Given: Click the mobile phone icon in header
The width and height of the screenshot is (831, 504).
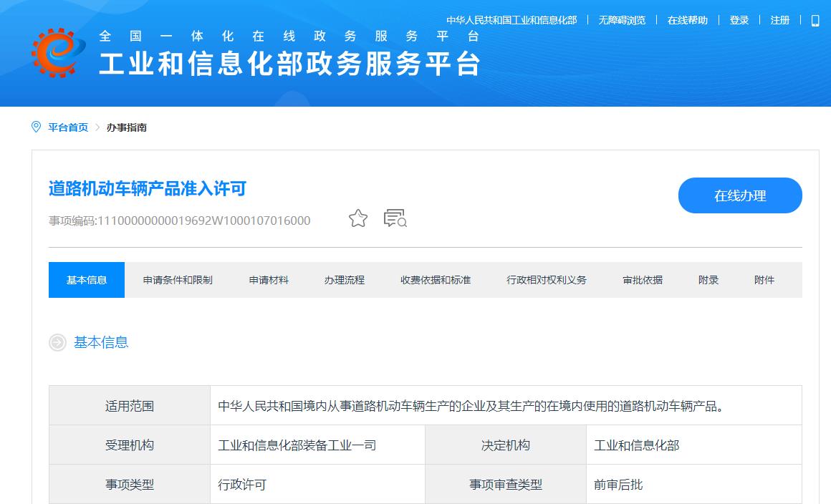Looking at the screenshot, I should [x=815, y=21].
